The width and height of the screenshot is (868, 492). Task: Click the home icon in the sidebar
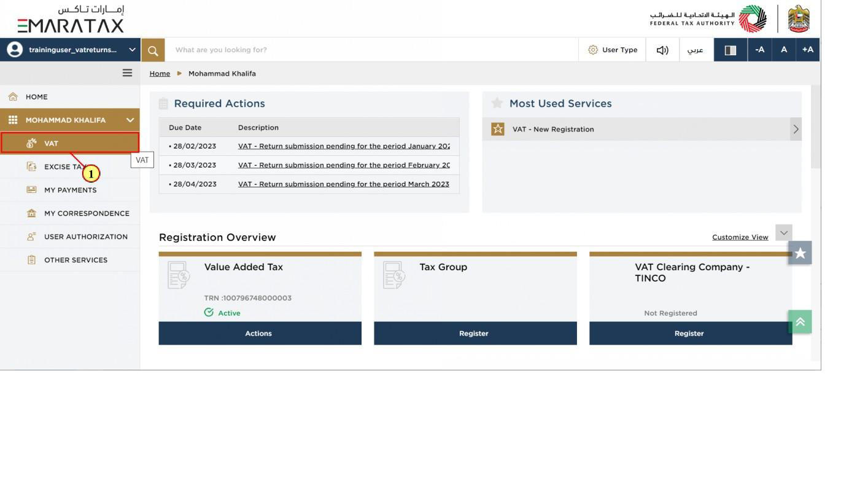[12, 96]
